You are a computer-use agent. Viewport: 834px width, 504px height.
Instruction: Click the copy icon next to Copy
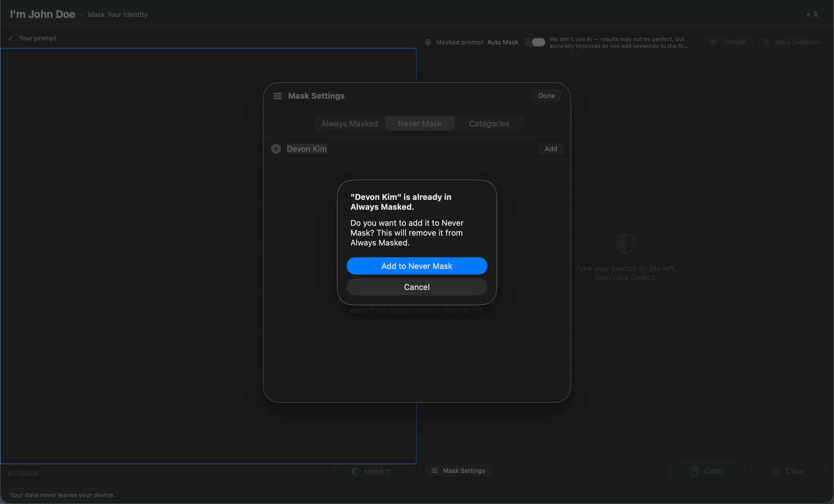click(695, 470)
